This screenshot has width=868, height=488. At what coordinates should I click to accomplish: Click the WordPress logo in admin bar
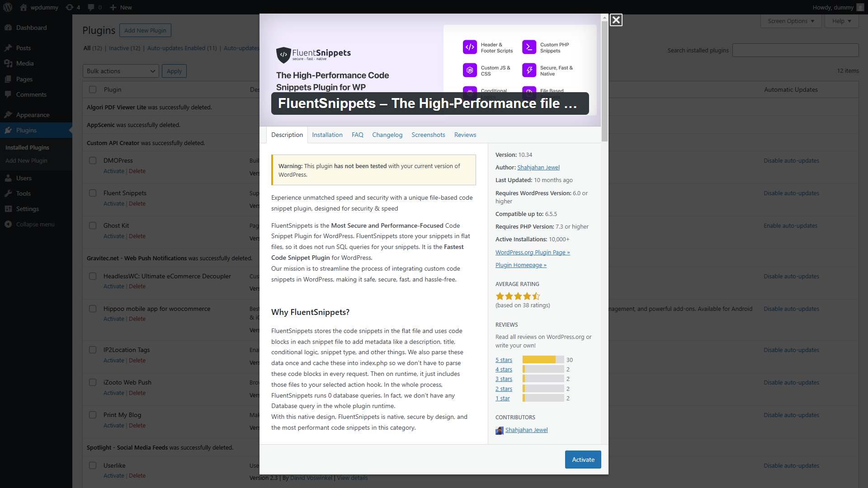pyautogui.click(x=8, y=7)
